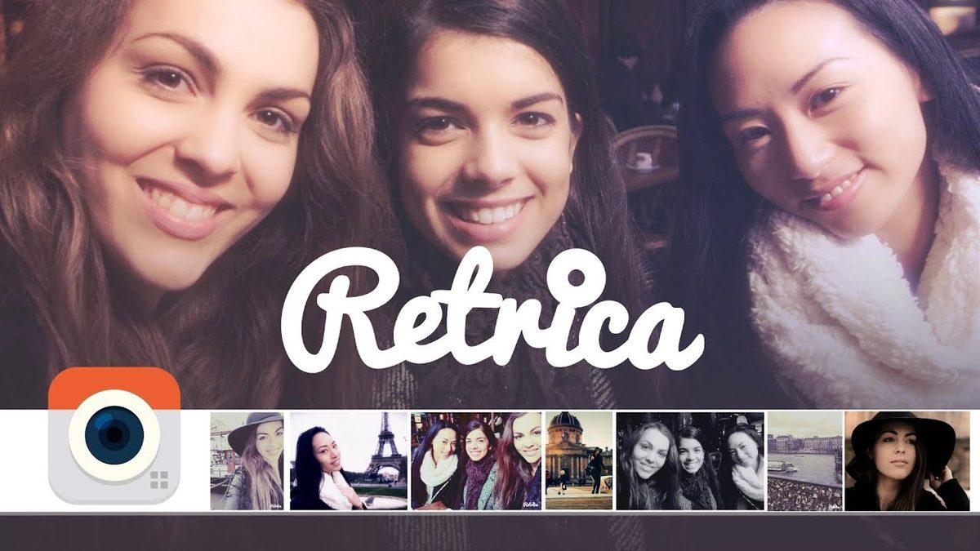The height and width of the screenshot is (551, 980).
Task: Select the woman in black wide-brim hat thumbnail
Action: click(906, 461)
